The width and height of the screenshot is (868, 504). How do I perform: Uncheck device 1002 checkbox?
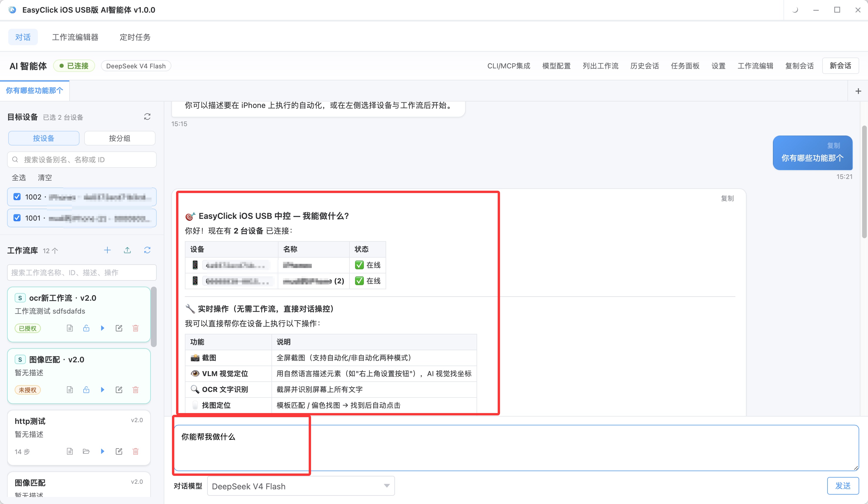point(17,197)
